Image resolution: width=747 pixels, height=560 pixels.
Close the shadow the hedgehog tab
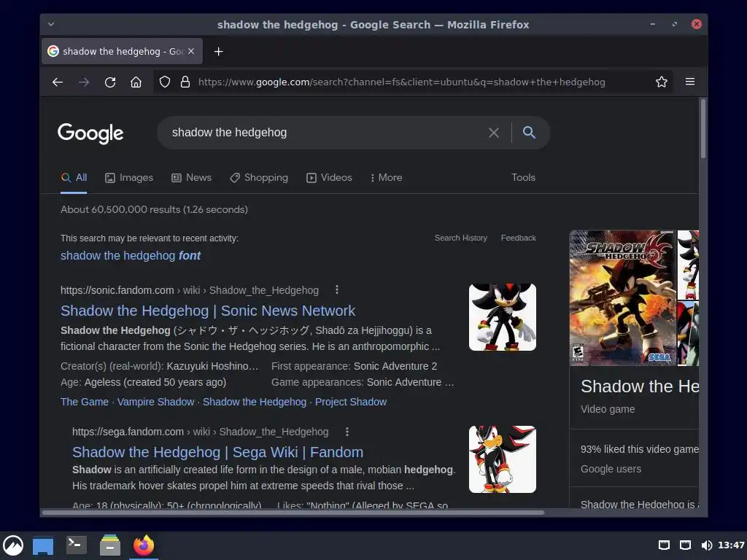(x=191, y=52)
